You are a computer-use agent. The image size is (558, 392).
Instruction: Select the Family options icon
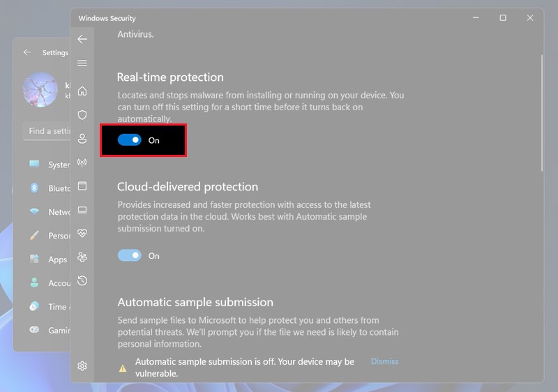[x=82, y=257]
